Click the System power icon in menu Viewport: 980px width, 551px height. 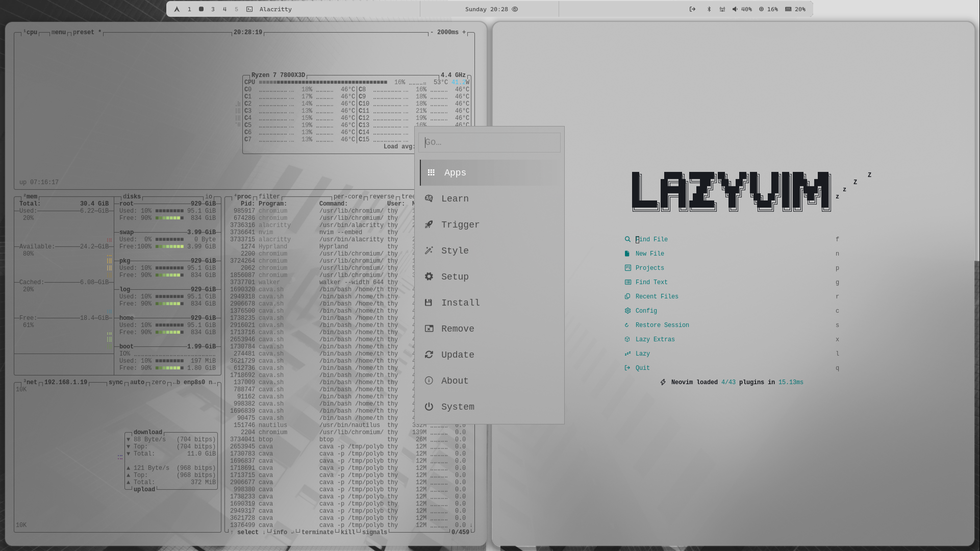point(429,407)
